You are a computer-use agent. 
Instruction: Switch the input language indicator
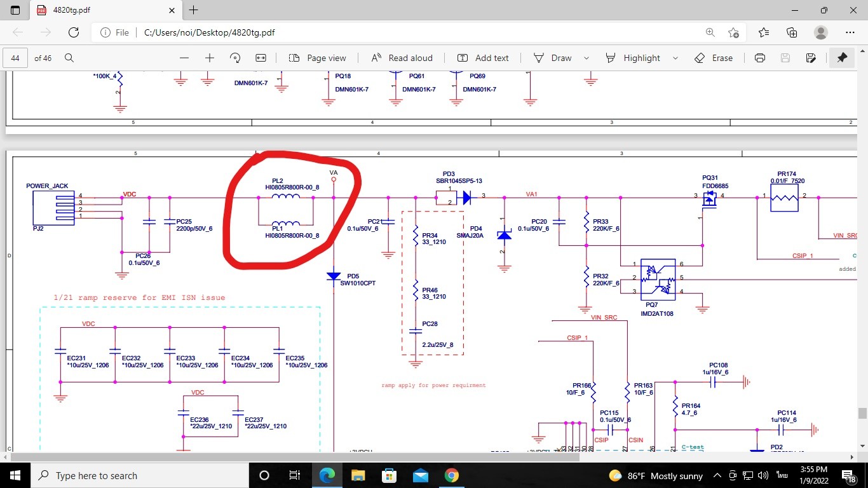pos(782,475)
